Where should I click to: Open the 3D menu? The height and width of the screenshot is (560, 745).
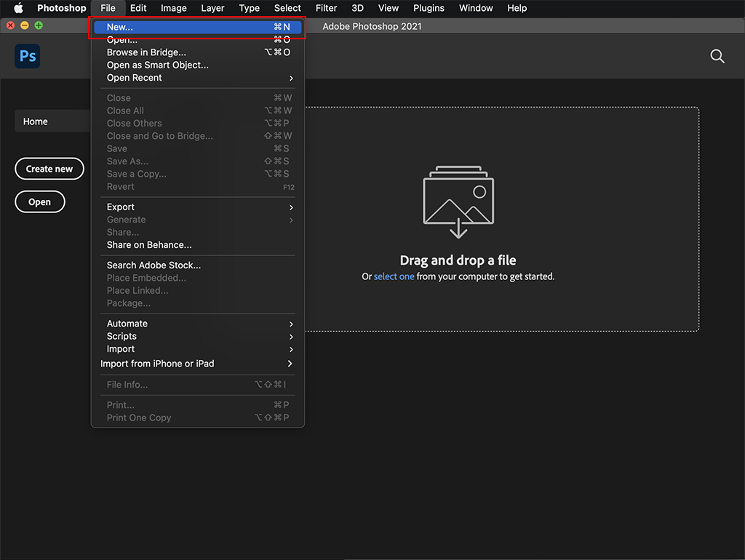point(357,8)
